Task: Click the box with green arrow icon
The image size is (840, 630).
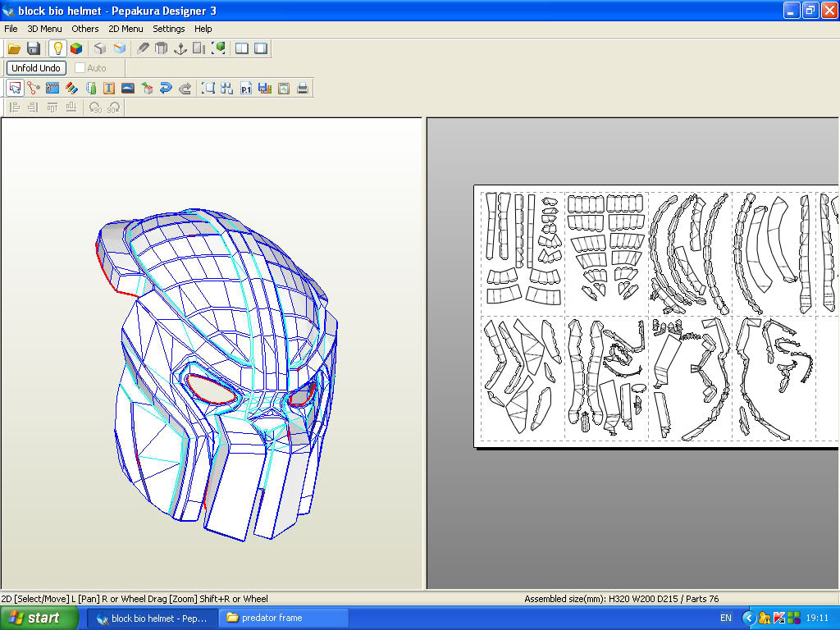Action: pyautogui.click(x=148, y=89)
